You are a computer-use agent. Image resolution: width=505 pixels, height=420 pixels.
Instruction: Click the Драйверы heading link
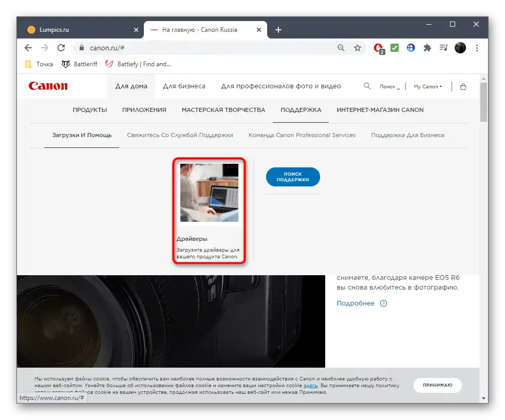pyautogui.click(x=192, y=239)
